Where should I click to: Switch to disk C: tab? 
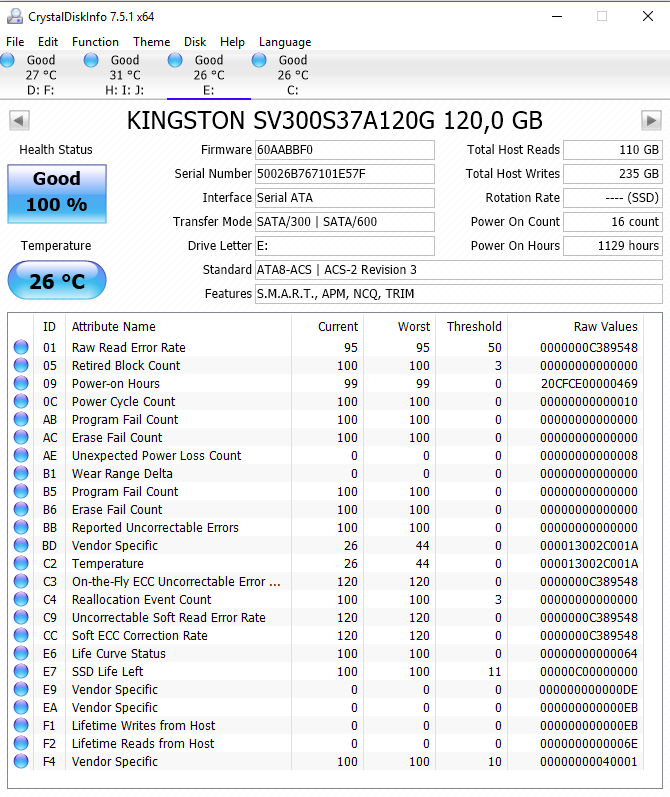(x=292, y=75)
